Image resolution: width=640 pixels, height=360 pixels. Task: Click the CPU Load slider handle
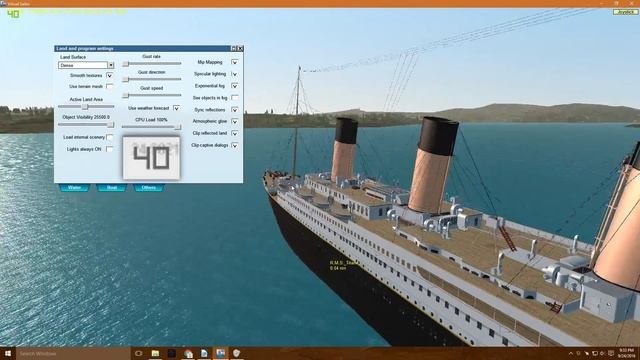pyautogui.click(x=178, y=127)
